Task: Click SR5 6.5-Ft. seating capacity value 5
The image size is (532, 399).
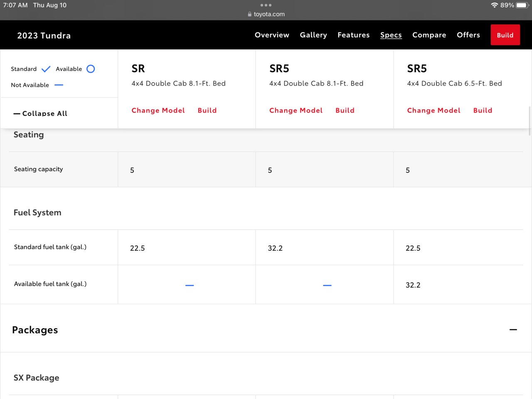Action: click(x=408, y=170)
